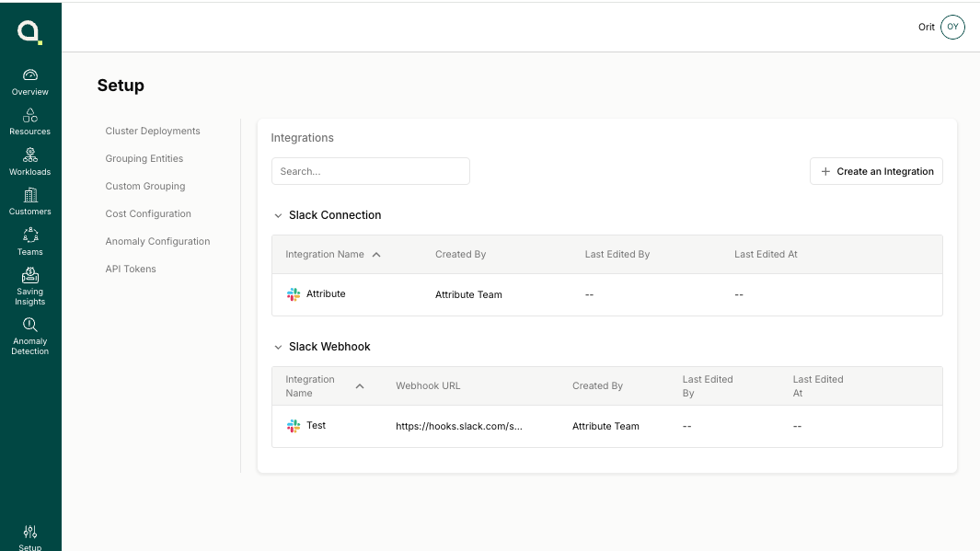Sort Slack Connection by Integration Name arrow
Image resolution: width=980 pixels, height=551 pixels.
[x=376, y=255]
